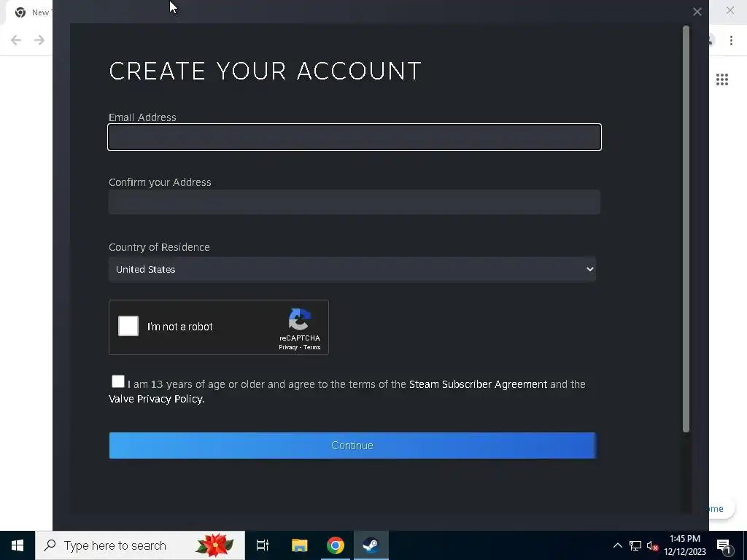Click the Email Address input field
This screenshot has height=560, width=747.
point(355,137)
